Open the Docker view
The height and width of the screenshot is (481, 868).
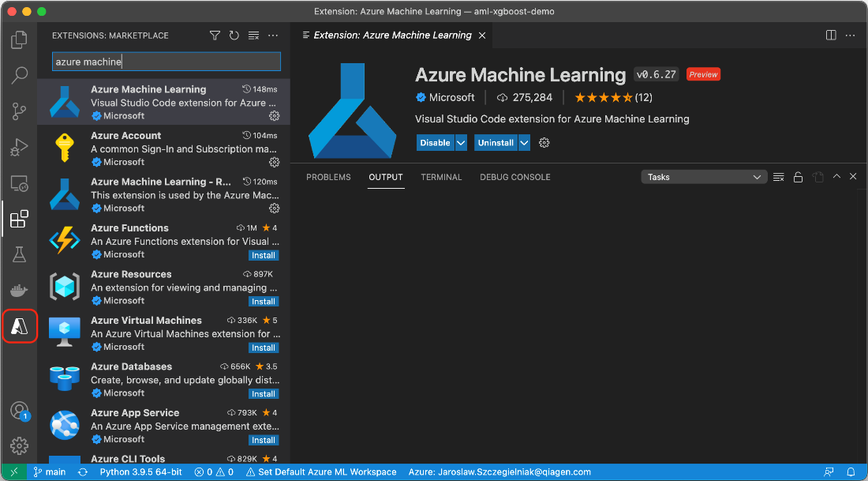point(20,291)
